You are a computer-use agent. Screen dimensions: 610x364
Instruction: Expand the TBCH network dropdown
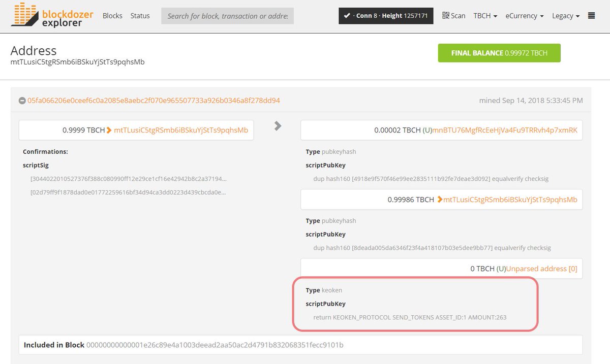coord(485,16)
